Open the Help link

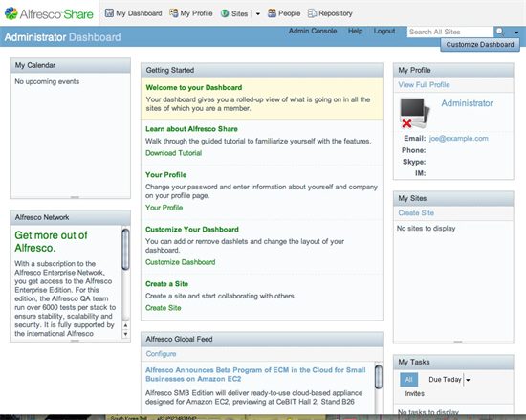point(355,31)
